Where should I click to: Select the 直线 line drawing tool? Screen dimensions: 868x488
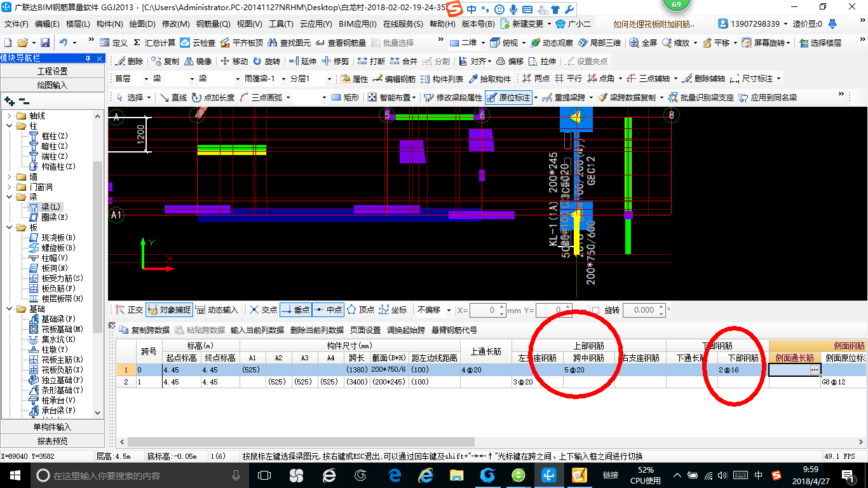click(173, 97)
